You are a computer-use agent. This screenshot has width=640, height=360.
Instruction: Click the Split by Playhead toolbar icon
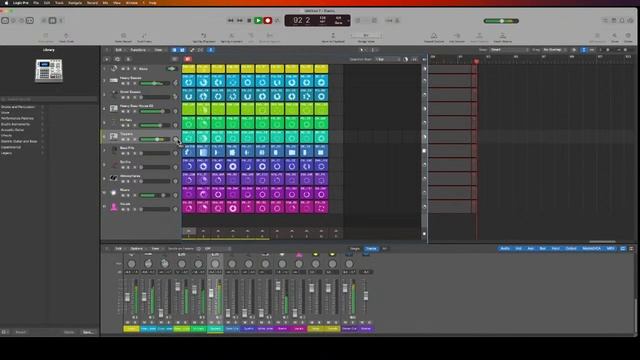pos(204,37)
